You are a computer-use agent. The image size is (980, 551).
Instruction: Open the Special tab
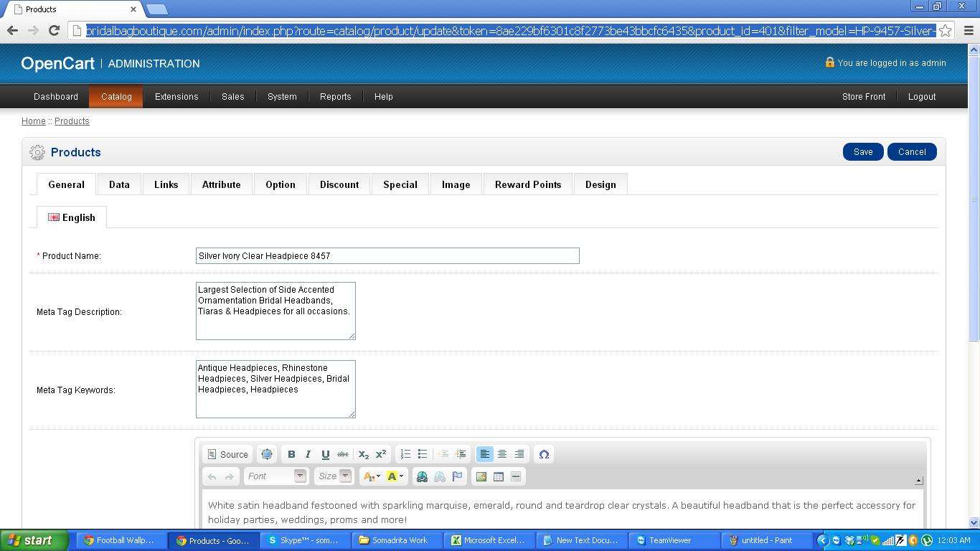pyautogui.click(x=400, y=184)
